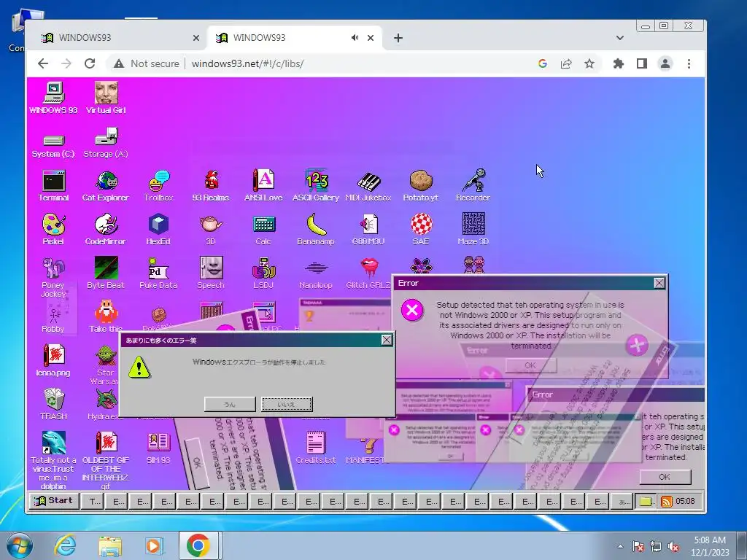Screen dimensions: 747x560
Task: Click the Windows 93 tray folder icon
Action: pyautogui.click(x=646, y=502)
